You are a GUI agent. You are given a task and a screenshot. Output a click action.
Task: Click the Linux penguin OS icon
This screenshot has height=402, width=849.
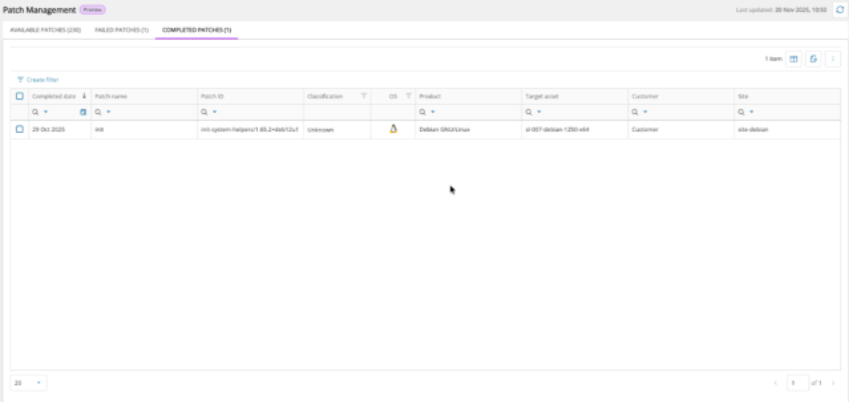(x=393, y=129)
